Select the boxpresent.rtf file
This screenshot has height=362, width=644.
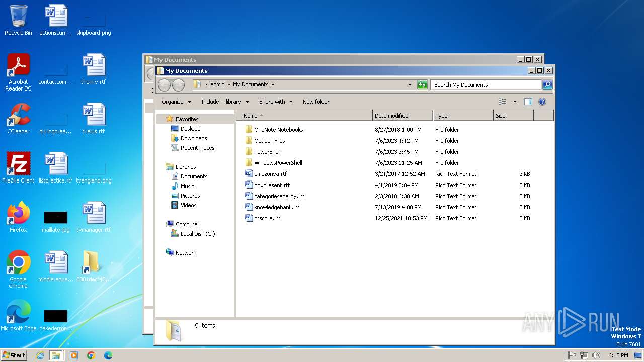267,185
